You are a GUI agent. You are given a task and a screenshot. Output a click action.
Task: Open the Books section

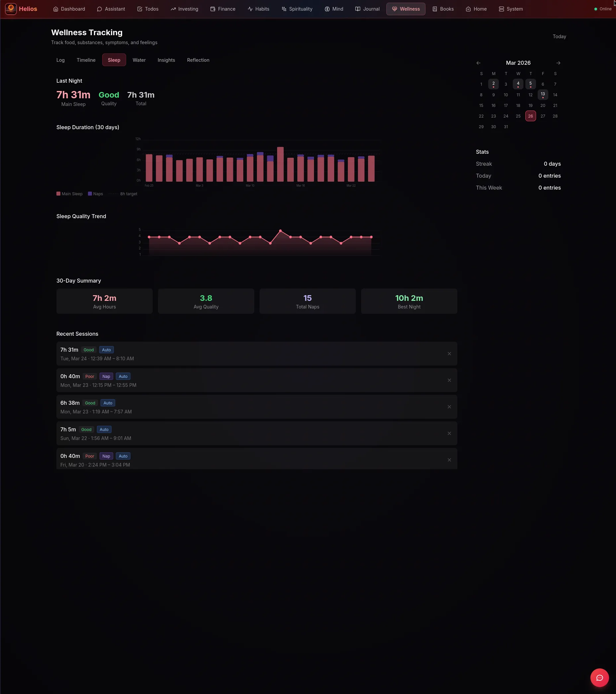tap(443, 9)
